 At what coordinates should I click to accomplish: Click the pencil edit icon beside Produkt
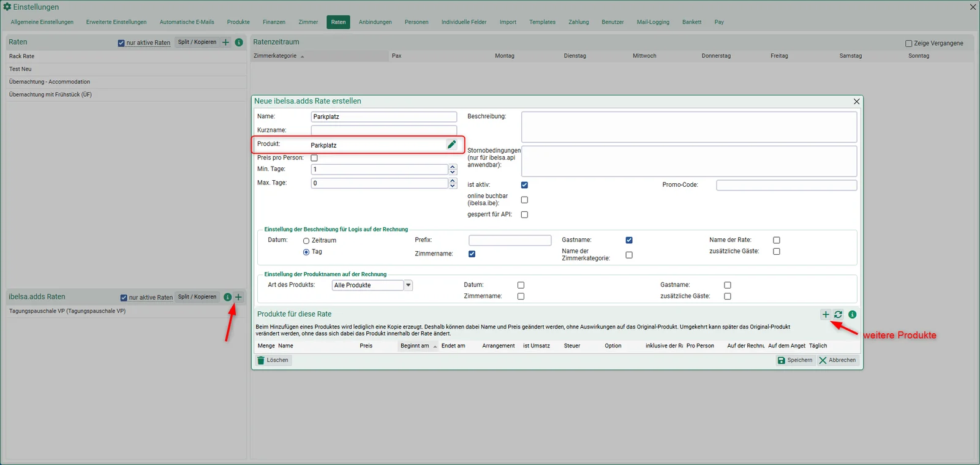[451, 145]
